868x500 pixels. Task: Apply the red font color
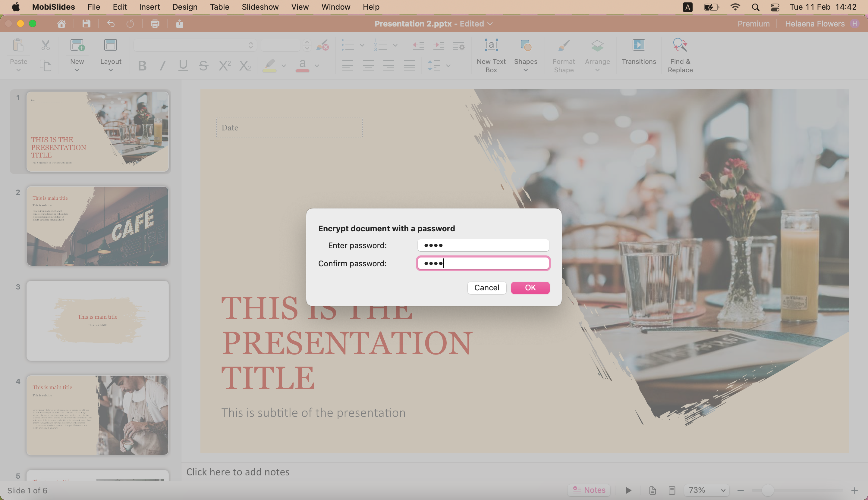tap(302, 65)
